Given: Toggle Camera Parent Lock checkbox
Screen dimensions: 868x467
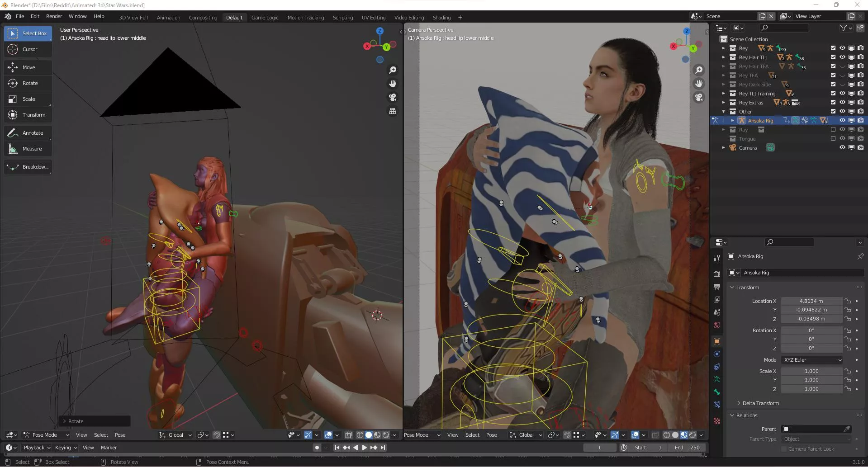Looking at the screenshot, I should pyautogui.click(x=784, y=449).
